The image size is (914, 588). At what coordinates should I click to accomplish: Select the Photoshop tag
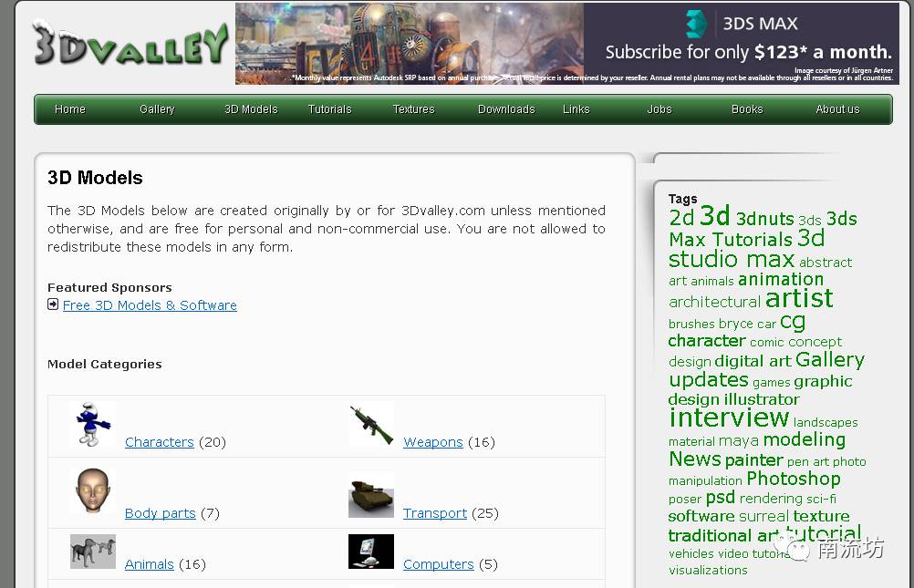pyautogui.click(x=794, y=479)
